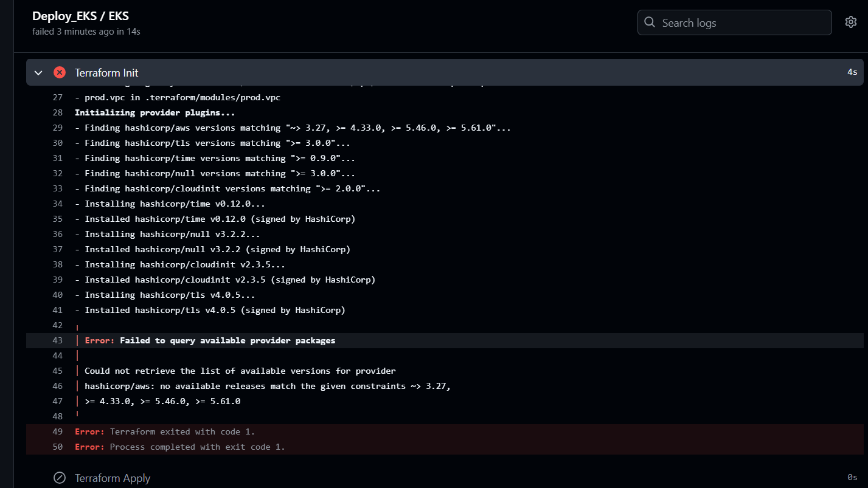Select 'Installed hashicorp/null v3.2.2' line
The height and width of the screenshot is (488, 868).
point(212,249)
